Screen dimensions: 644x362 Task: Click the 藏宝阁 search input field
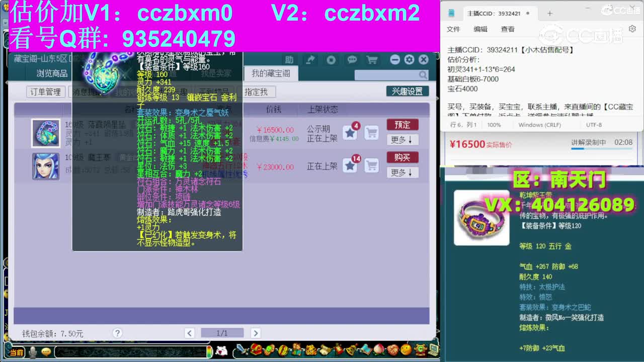click(x=386, y=75)
